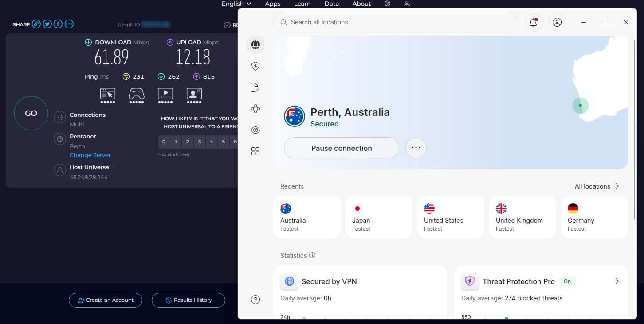Open more share options ellipsis icon
Image resolution: width=644 pixels, height=324 pixels.
pyautogui.click(x=69, y=24)
